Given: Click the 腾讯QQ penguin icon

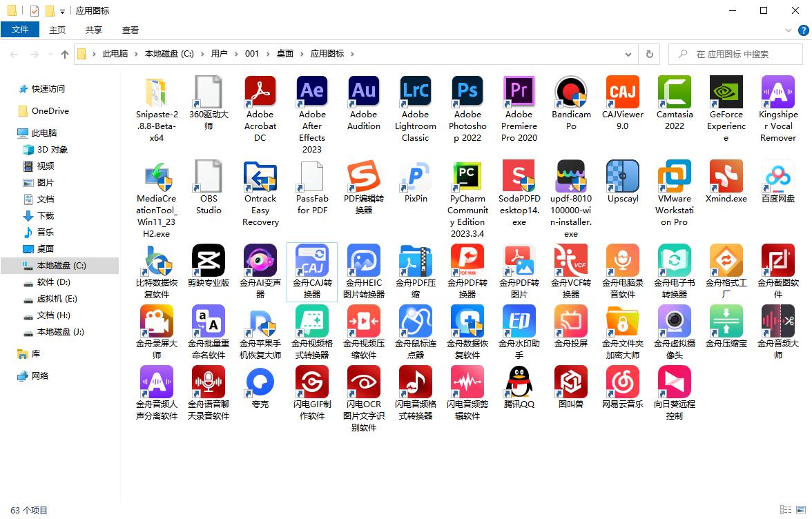Looking at the screenshot, I should click(519, 382).
